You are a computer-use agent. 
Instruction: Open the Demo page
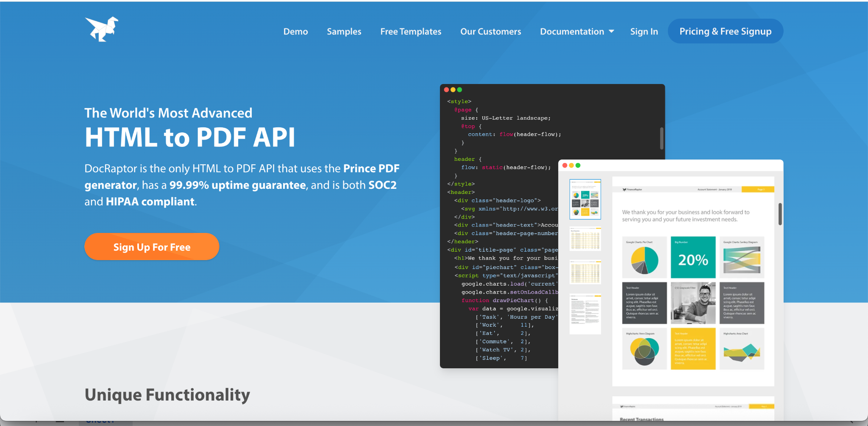click(x=295, y=31)
